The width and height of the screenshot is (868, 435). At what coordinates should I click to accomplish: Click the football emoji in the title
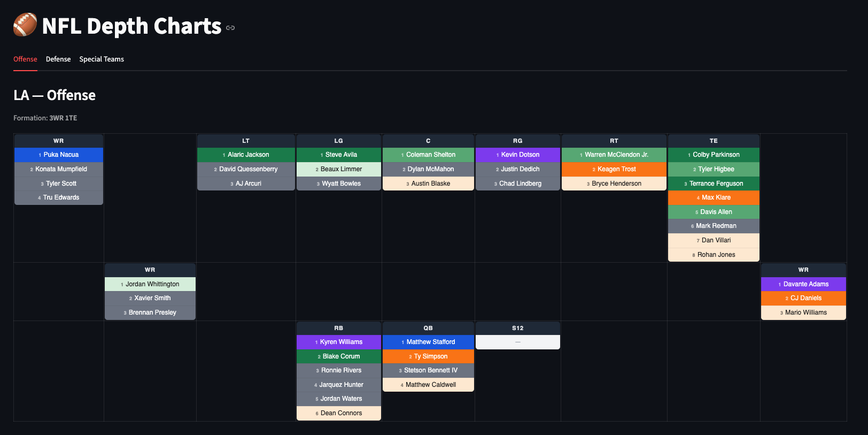[25, 25]
